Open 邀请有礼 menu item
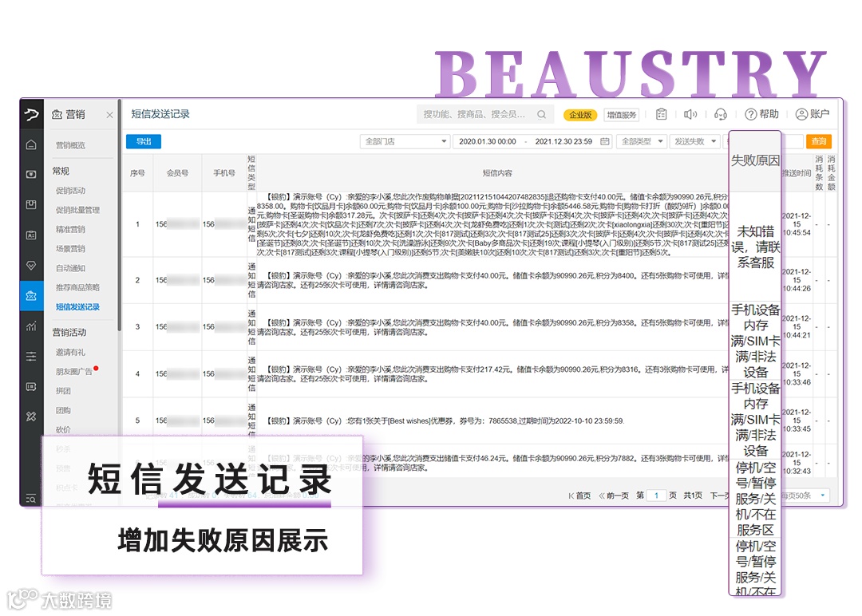 tap(70, 352)
